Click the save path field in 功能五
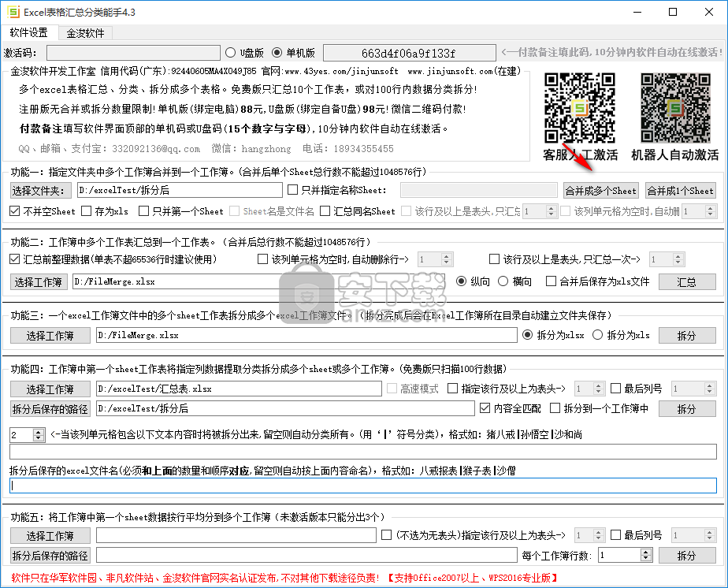 coord(306,555)
